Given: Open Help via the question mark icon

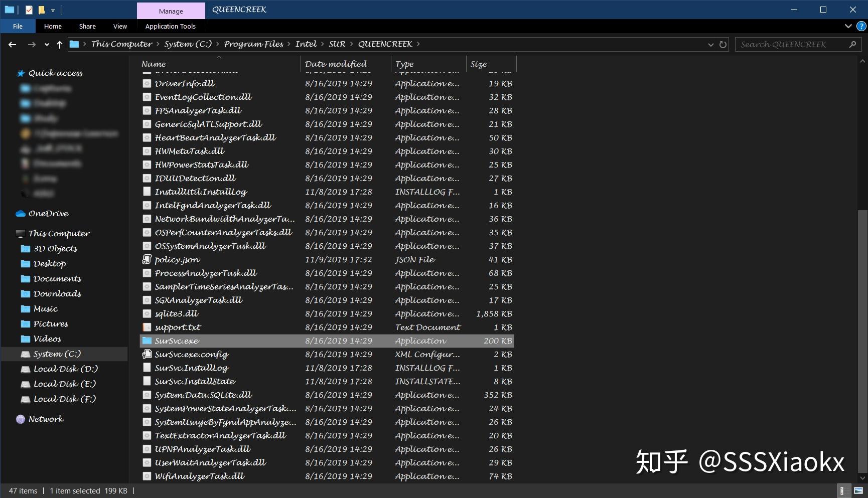Looking at the screenshot, I should pos(862,26).
